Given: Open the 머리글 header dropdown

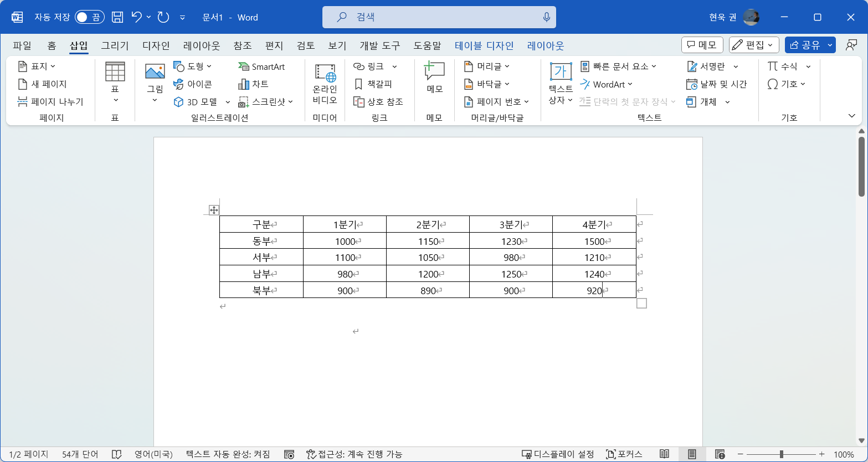Looking at the screenshot, I should point(486,66).
